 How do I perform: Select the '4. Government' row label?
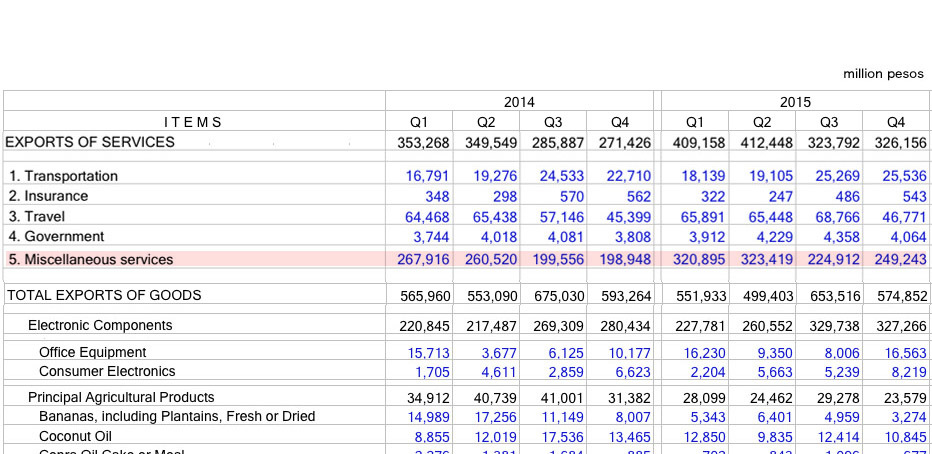click(56, 237)
